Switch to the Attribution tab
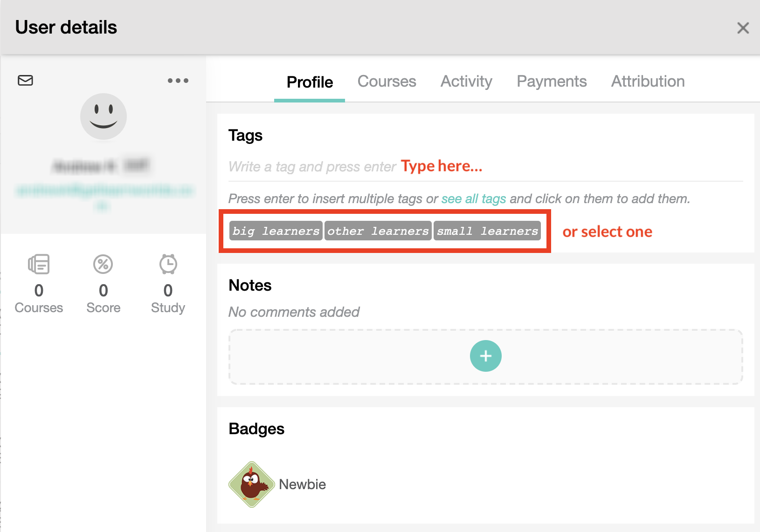 648,81
